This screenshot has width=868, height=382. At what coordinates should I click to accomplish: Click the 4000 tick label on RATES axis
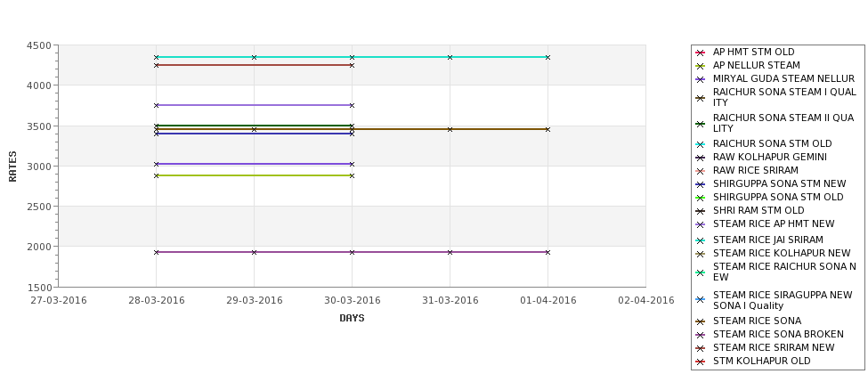[x=39, y=85]
